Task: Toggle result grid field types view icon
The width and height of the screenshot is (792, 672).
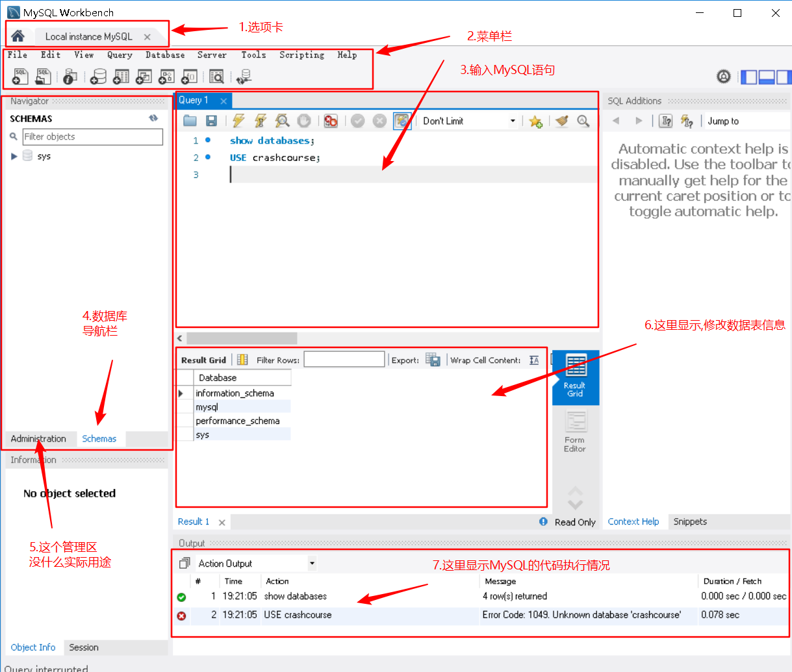Action: pyautogui.click(x=242, y=360)
